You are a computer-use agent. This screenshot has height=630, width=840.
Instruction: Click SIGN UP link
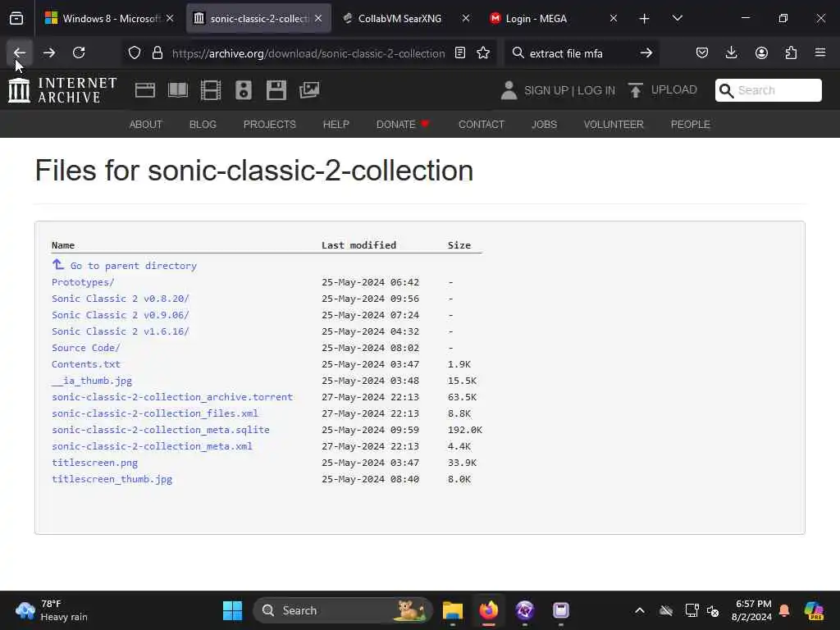pyautogui.click(x=546, y=90)
